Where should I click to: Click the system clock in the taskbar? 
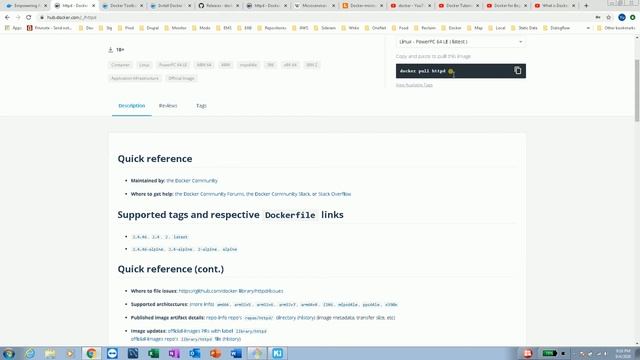623,353
